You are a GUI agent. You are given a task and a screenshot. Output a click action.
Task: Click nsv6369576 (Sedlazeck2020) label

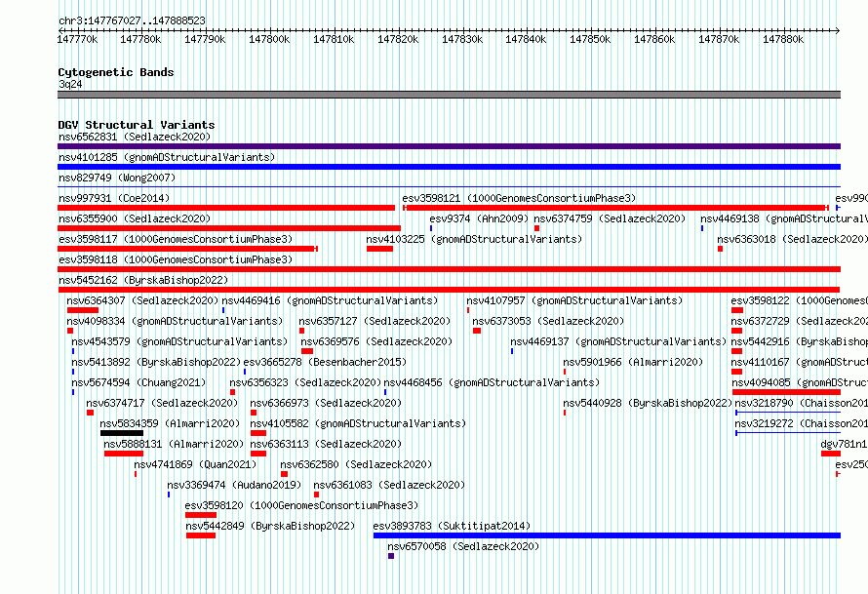click(376, 341)
